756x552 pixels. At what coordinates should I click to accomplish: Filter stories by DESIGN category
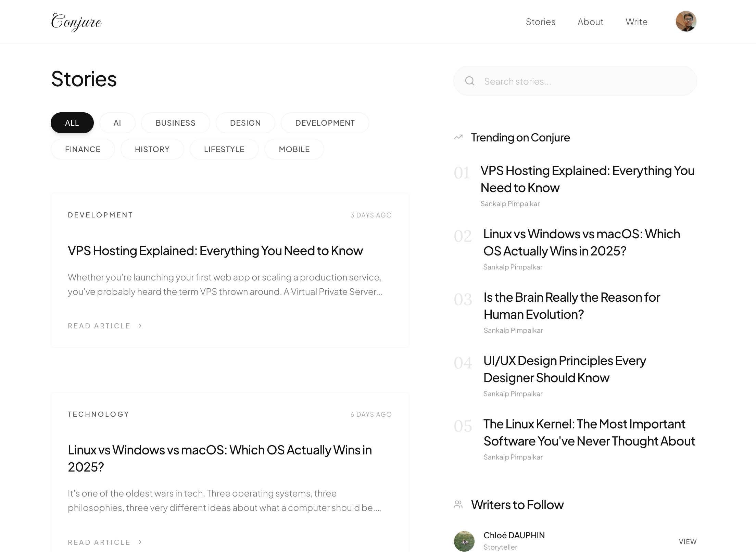pos(245,123)
